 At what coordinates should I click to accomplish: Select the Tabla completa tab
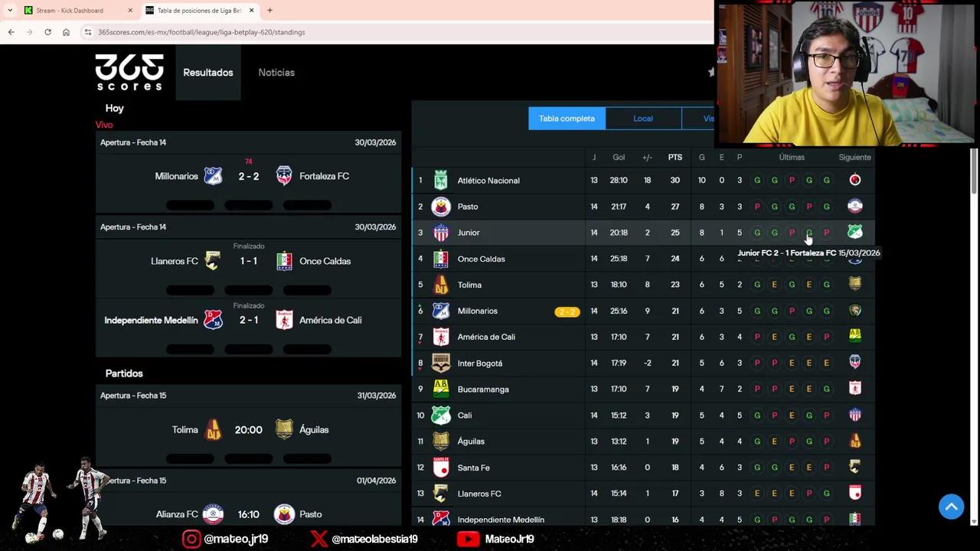[567, 119]
